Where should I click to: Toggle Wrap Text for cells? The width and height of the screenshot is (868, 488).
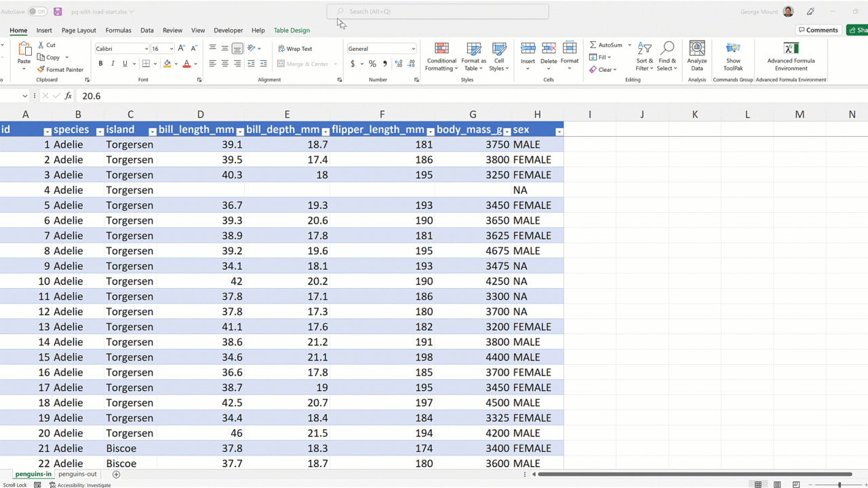click(x=295, y=49)
